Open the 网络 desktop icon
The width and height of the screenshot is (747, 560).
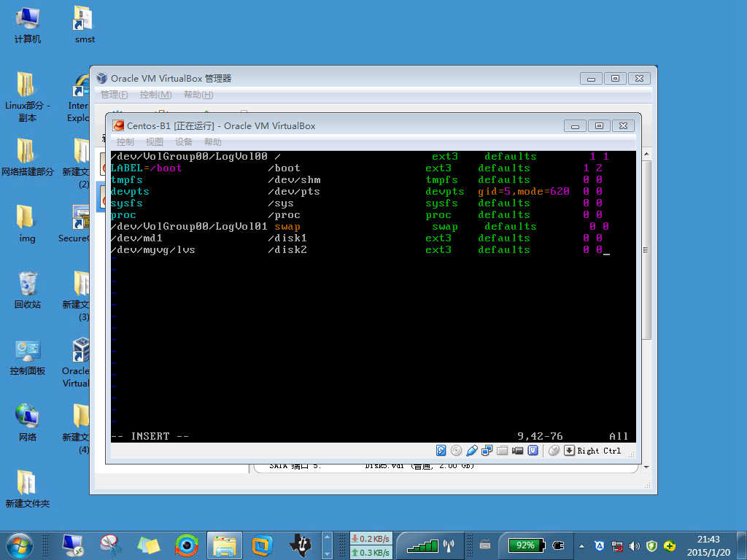(27, 423)
